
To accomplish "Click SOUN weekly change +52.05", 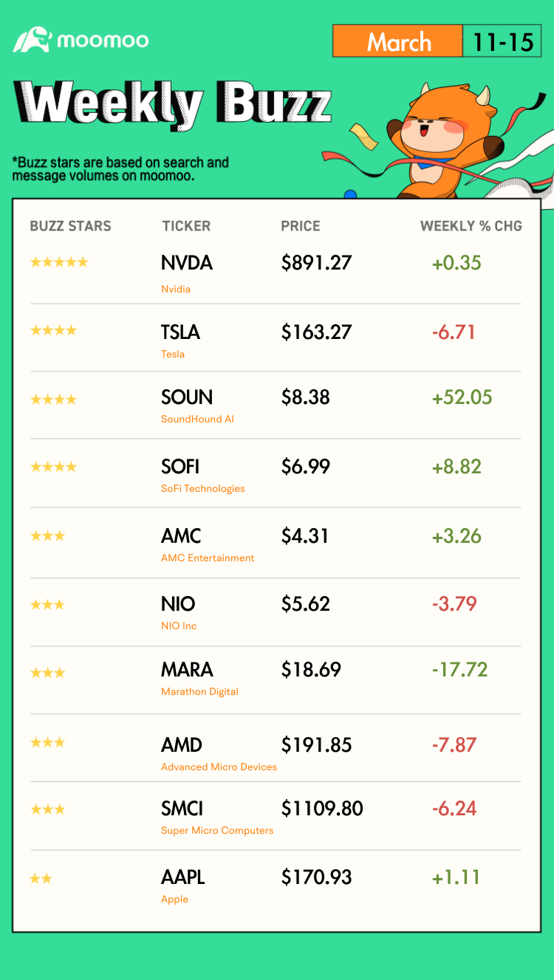I will coord(462,397).
